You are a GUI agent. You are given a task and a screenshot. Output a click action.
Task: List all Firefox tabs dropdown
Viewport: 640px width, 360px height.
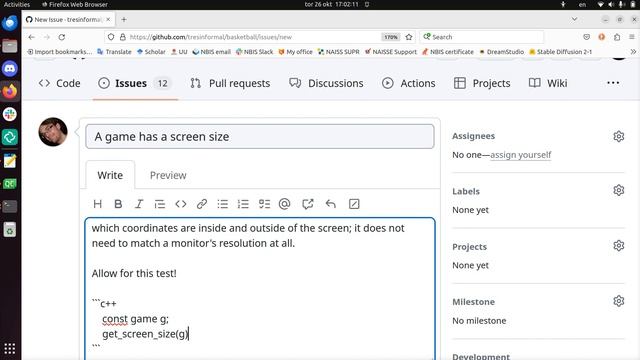tap(574, 19)
